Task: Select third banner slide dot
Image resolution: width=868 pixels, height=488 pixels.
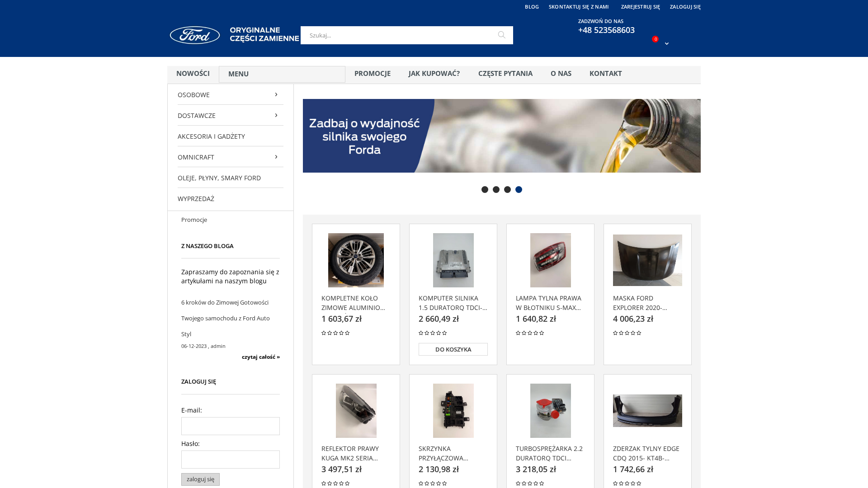Action: (507, 190)
